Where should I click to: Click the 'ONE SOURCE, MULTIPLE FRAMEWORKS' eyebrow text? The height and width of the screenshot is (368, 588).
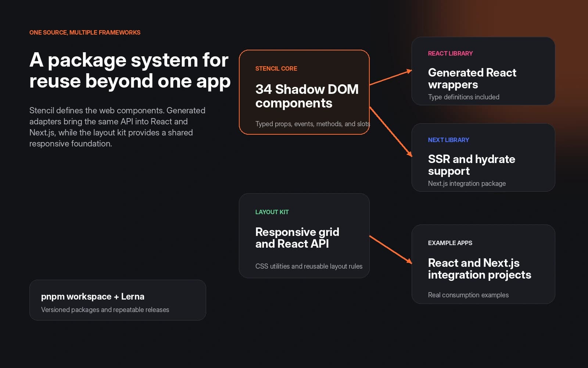[x=85, y=32]
